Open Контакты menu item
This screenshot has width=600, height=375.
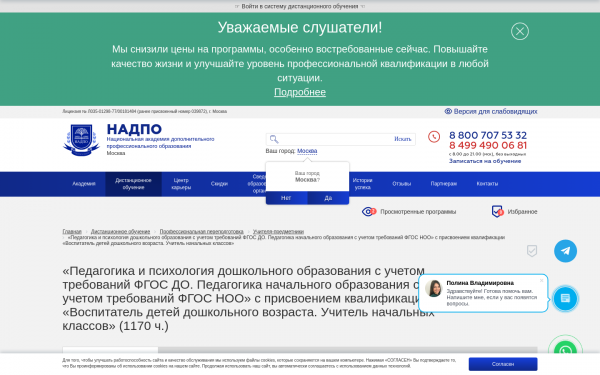(x=487, y=184)
